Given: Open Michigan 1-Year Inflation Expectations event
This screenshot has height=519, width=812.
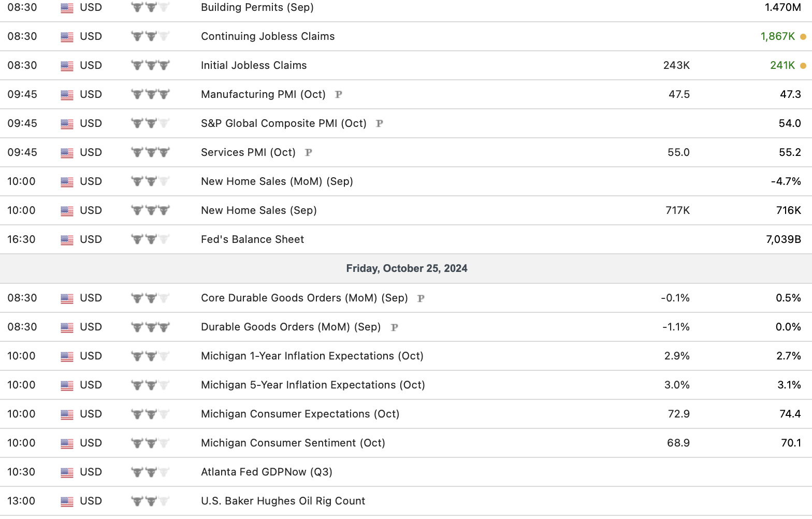Looking at the screenshot, I should (312, 356).
